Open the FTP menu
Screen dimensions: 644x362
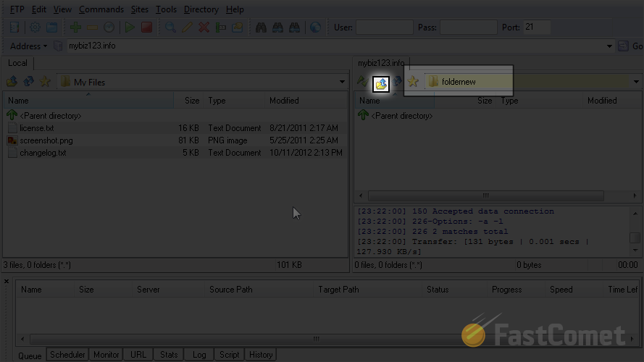tap(17, 9)
